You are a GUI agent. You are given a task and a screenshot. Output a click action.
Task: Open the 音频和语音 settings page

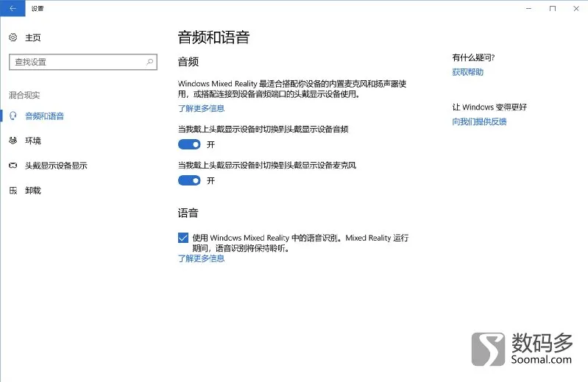(44, 116)
